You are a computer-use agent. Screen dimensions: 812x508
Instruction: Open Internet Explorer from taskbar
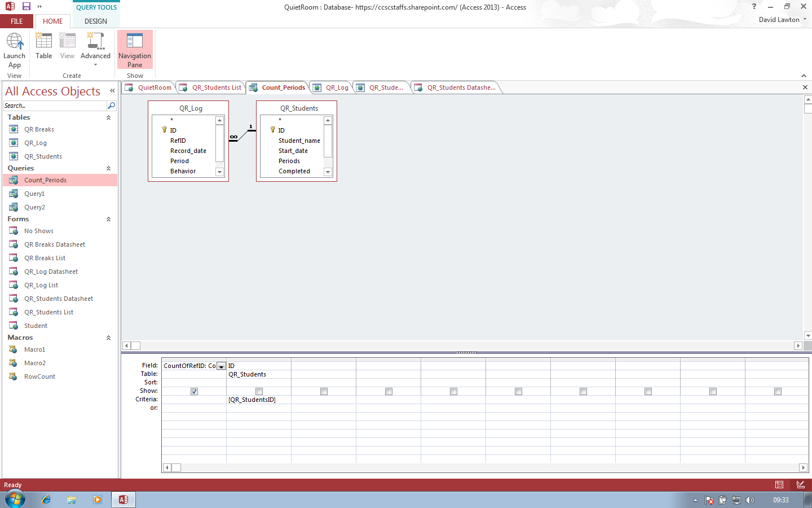click(46, 500)
